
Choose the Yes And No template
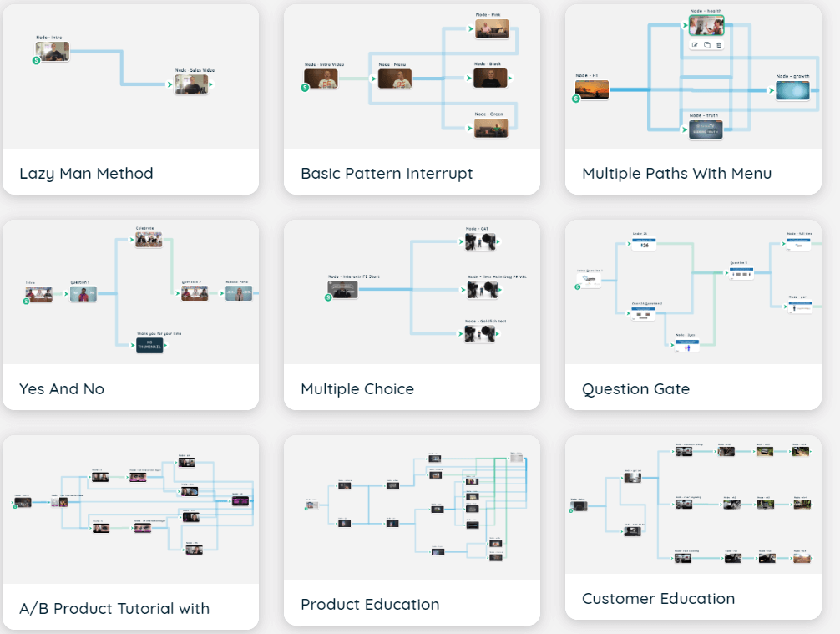pos(62,388)
